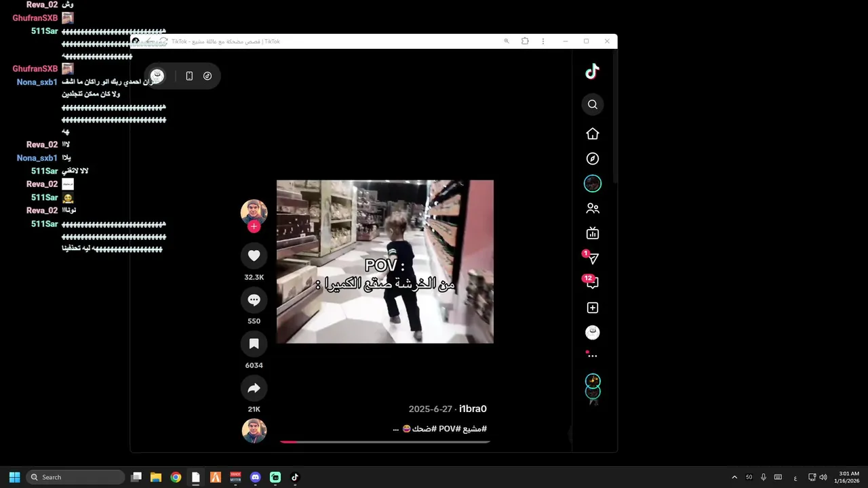Open the Following avatar with teal ring

[593, 183]
